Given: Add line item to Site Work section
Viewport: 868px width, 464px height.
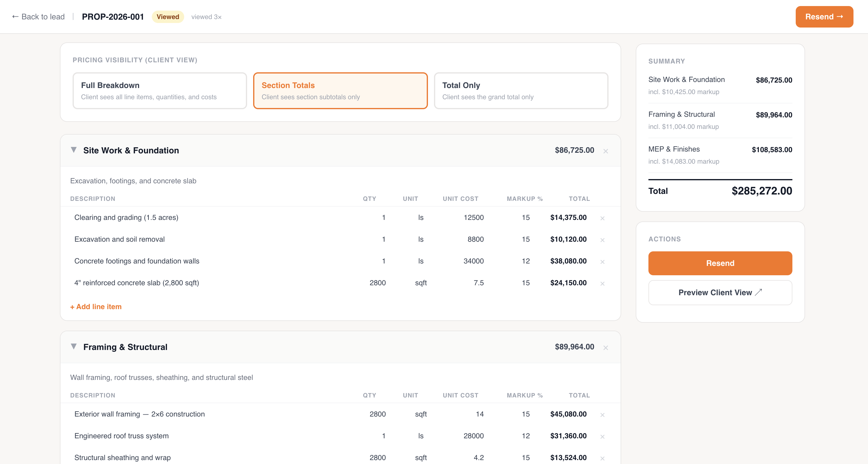Looking at the screenshot, I should [x=96, y=307].
